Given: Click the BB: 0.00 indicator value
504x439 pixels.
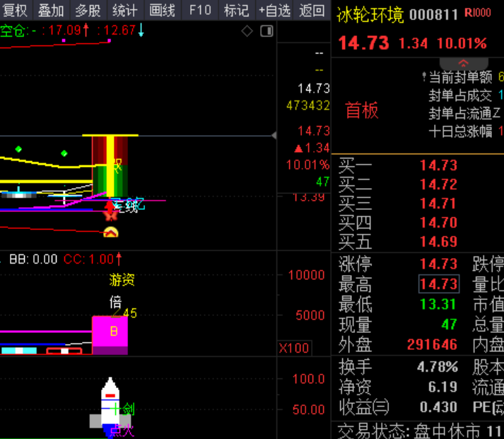Looking at the screenshot, I should [x=33, y=259].
